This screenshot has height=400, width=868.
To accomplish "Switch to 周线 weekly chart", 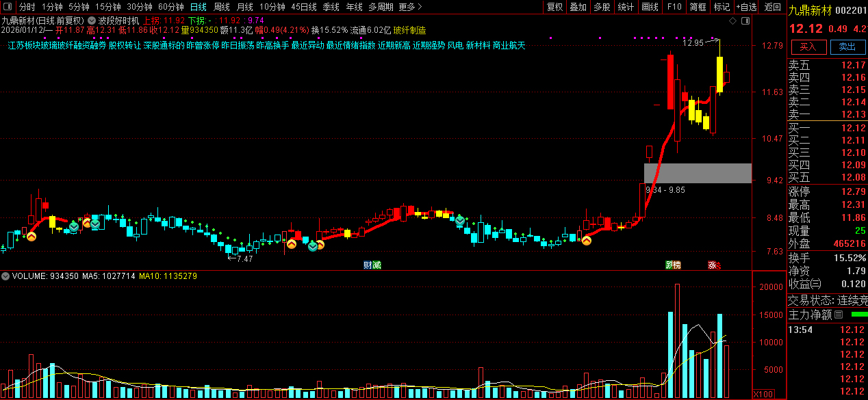I will coord(222,7).
